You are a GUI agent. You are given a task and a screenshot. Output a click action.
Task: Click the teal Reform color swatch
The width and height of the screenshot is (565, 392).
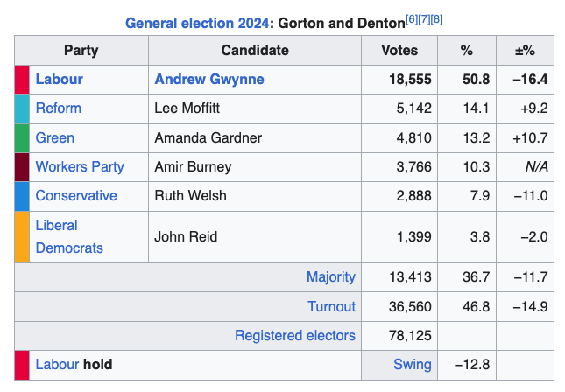pyautogui.click(x=22, y=108)
